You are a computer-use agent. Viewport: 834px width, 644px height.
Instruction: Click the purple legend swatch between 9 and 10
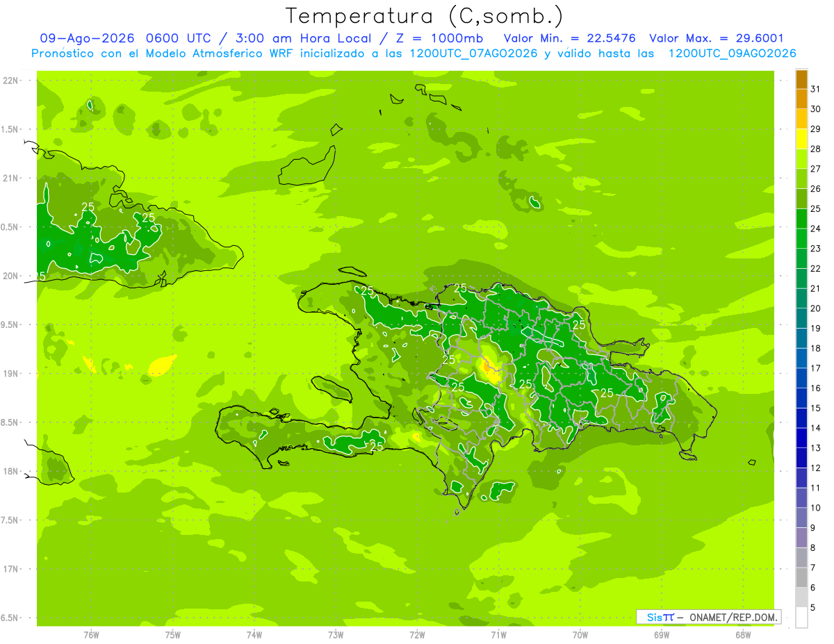[801, 518]
